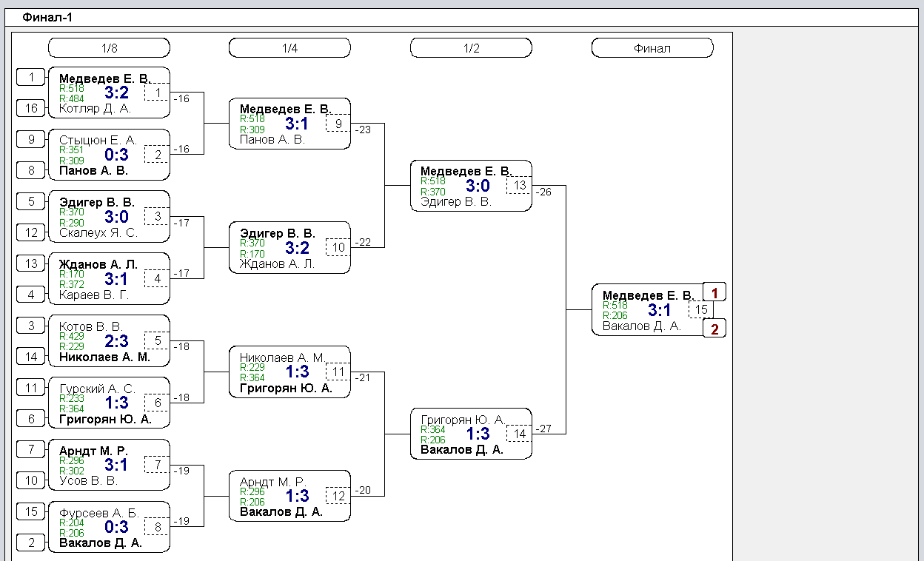The image size is (924, 561).
Task: Click score 3:0 of Медведев–Эдигер semifinal
Action: 478,186
